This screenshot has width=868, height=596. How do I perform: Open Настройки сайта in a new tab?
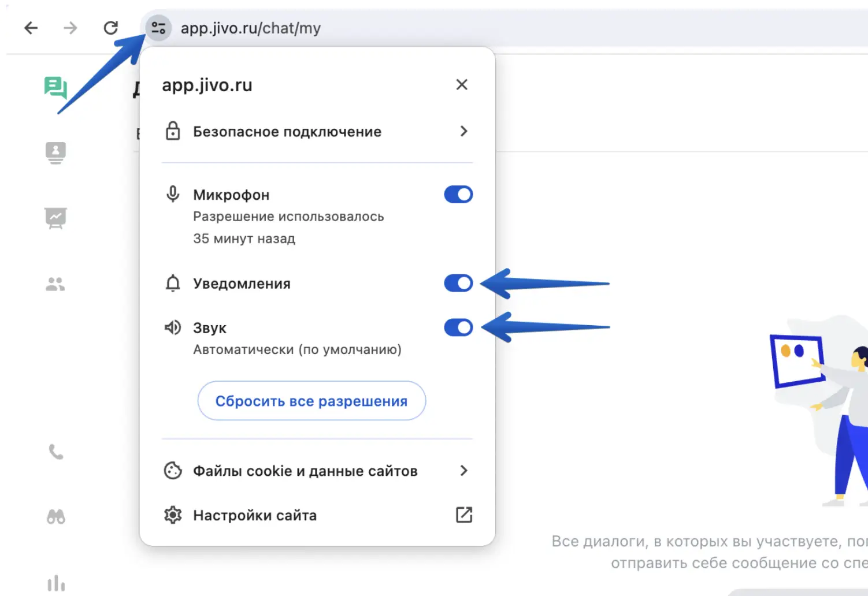click(x=463, y=515)
